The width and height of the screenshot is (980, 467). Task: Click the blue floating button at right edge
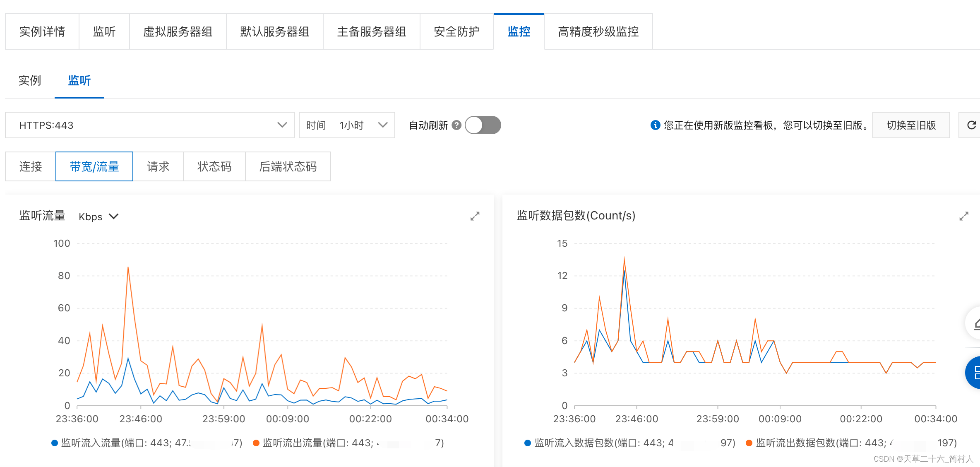(x=973, y=373)
